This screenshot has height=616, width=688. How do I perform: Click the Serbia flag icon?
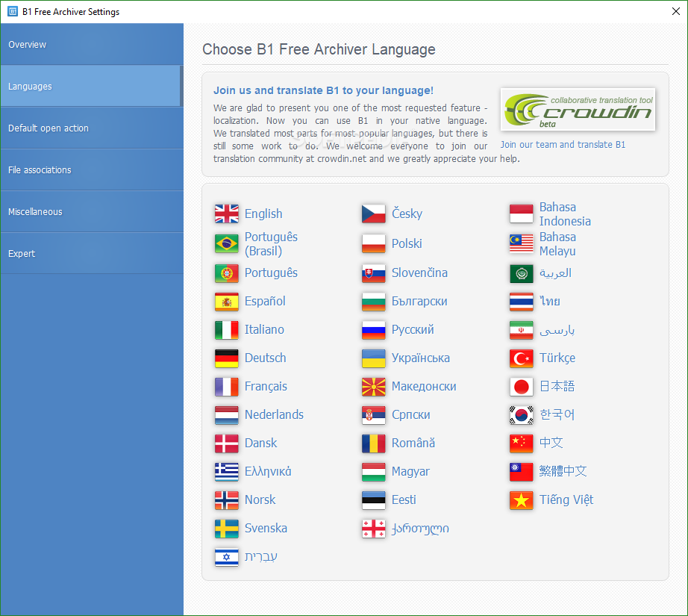373,415
